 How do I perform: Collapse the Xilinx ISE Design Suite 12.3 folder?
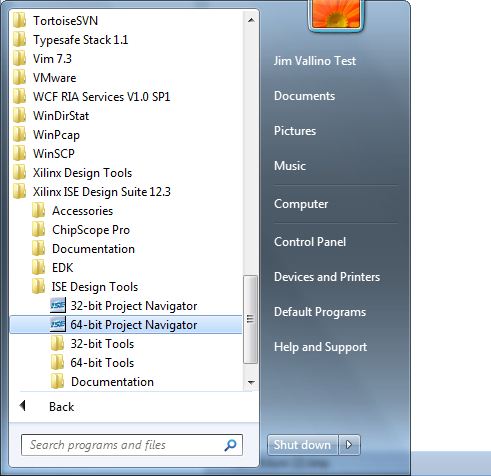[x=102, y=192]
